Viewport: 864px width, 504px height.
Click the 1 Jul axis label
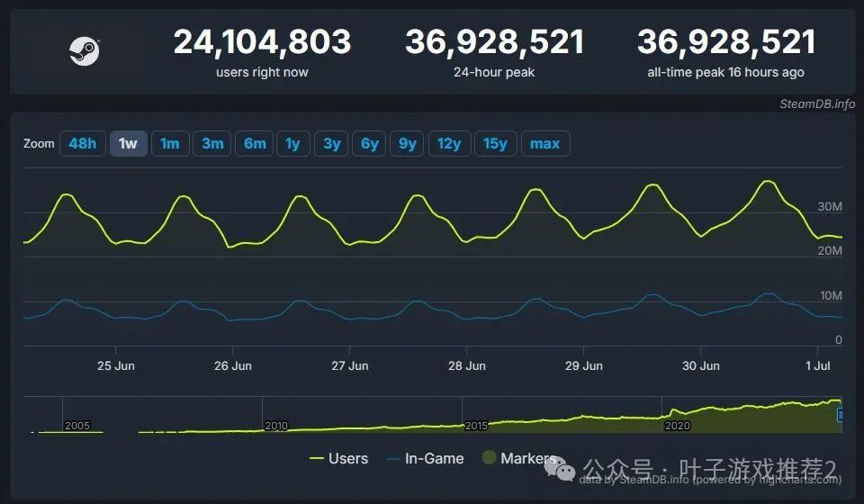coord(818,365)
